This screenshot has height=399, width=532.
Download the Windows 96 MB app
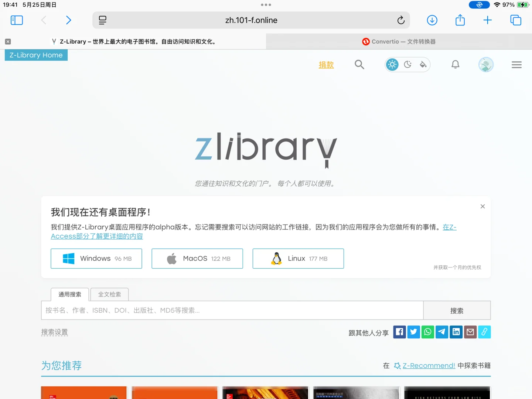point(96,259)
